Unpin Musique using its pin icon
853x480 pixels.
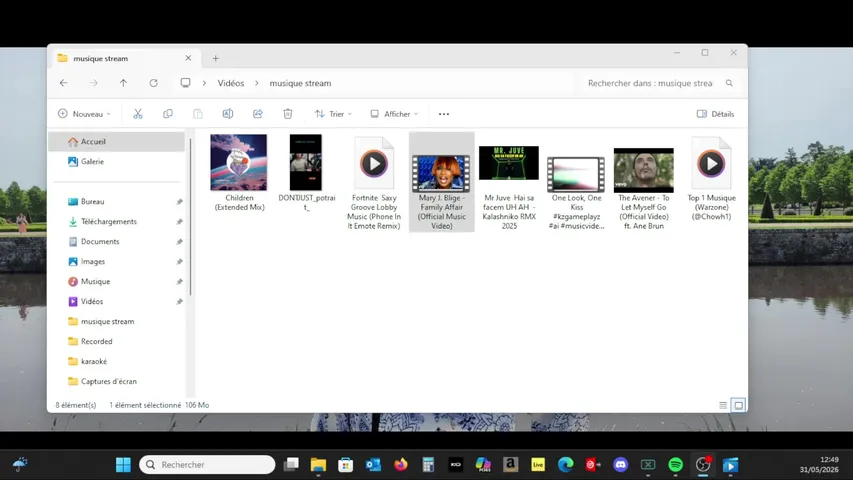179,282
